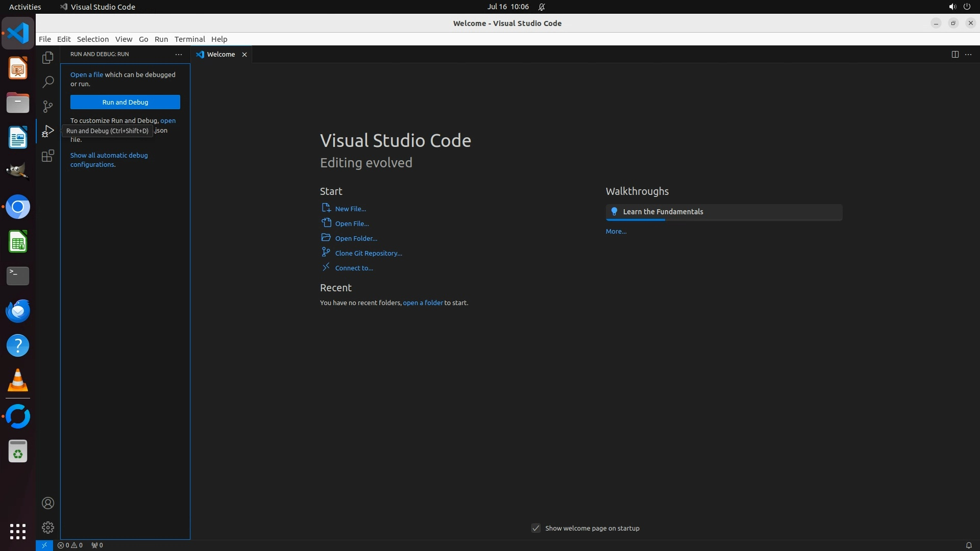
Task: Click Clone Git Repository link
Action: [x=368, y=253]
